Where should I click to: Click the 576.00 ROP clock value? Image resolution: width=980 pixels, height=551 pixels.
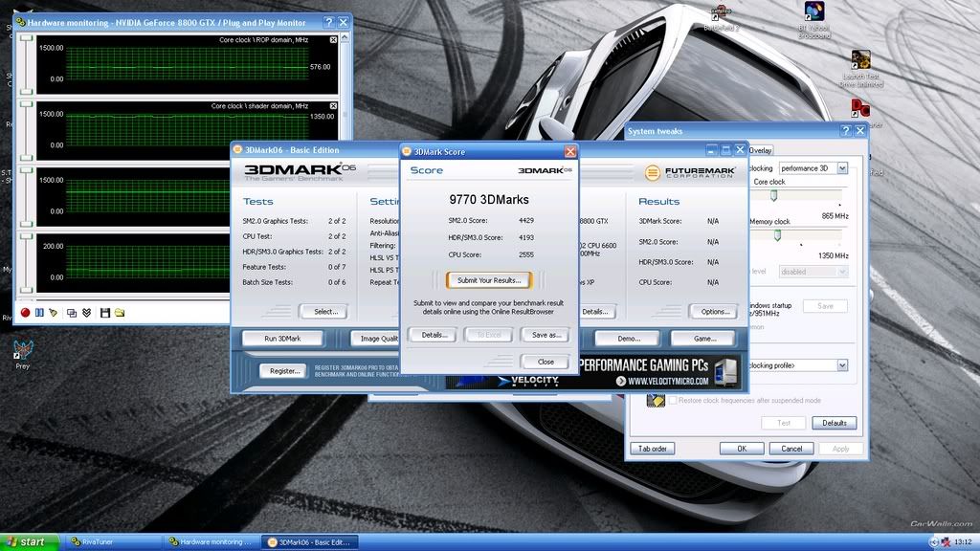coord(320,67)
